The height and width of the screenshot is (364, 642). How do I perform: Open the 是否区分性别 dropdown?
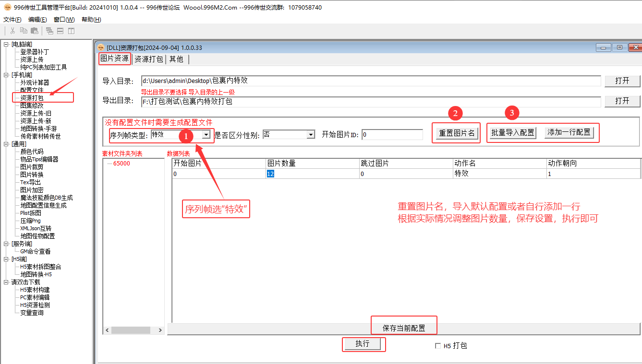(311, 135)
